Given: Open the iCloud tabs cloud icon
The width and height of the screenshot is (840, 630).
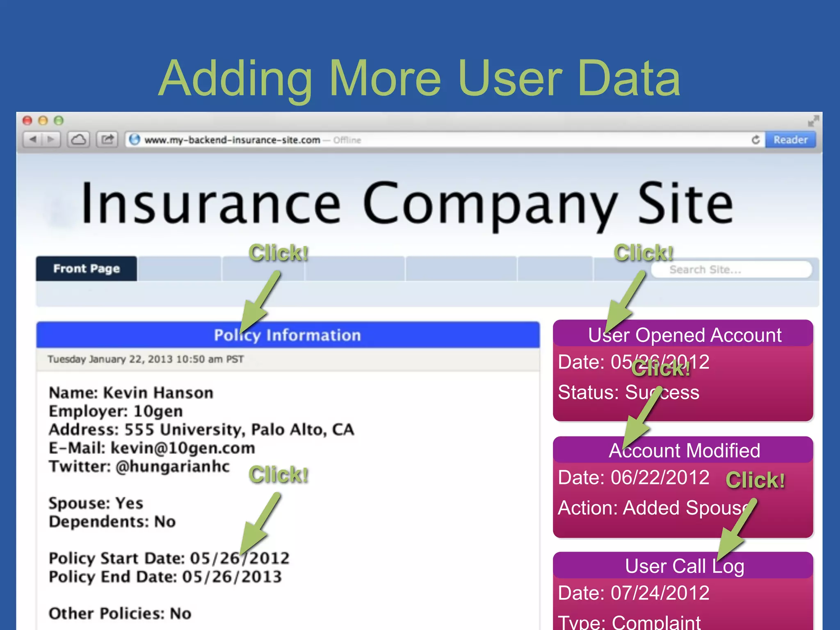Looking at the screenshot, I should click(78, 139).
